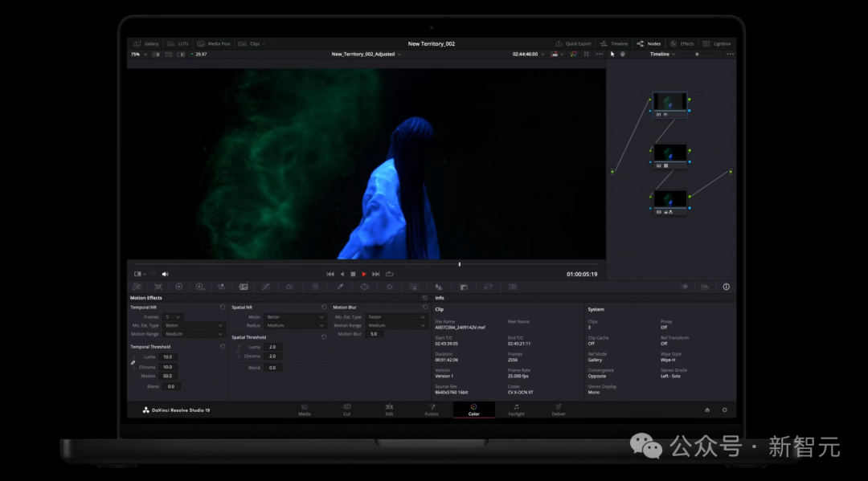This screenshot has width=868, height=481.
Task: Open Motion Blur Motion Range dropdown
Action: 395,326
